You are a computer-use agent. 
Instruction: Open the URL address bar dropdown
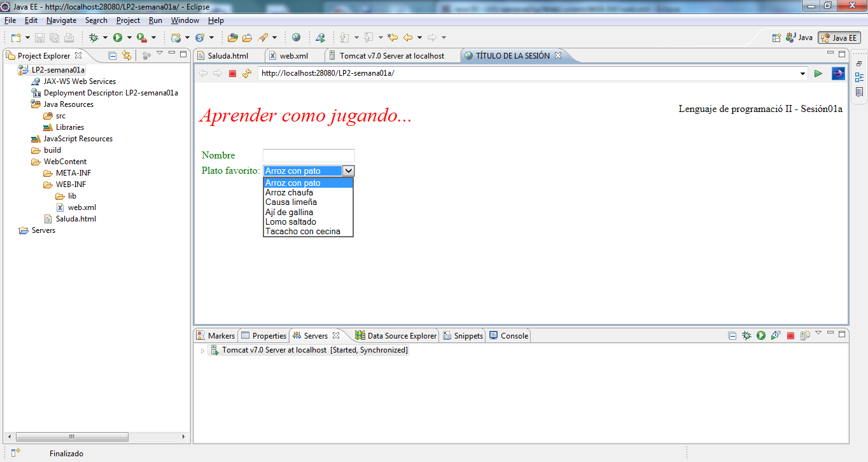click(x=802, y=73)
